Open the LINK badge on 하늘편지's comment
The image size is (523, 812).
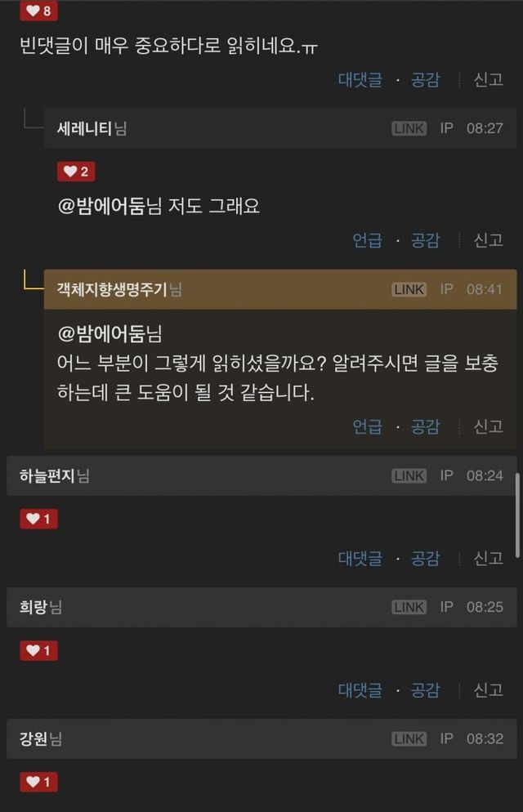(409, 476)
